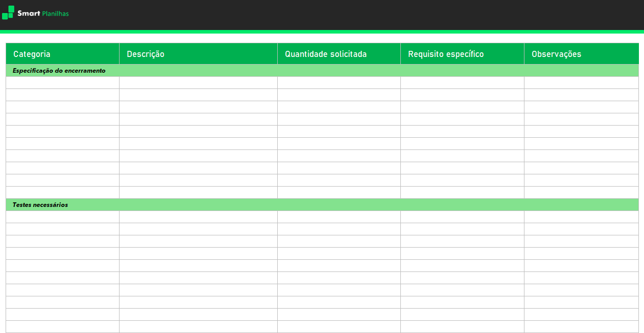Click the Observações cell in the table's bottom row
Viewport: 644px width, 333px height.
(x=581, y=326)
